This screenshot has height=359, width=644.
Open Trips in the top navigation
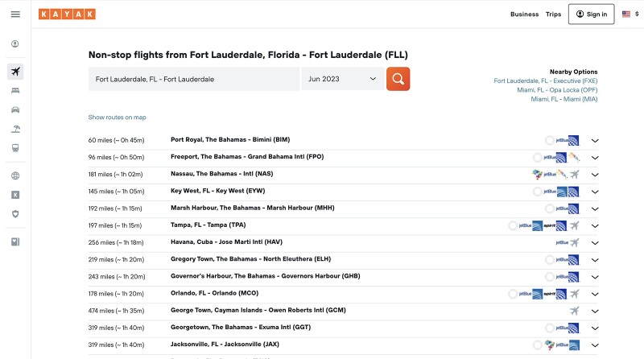pyautogui.click(x=553, y=14)
